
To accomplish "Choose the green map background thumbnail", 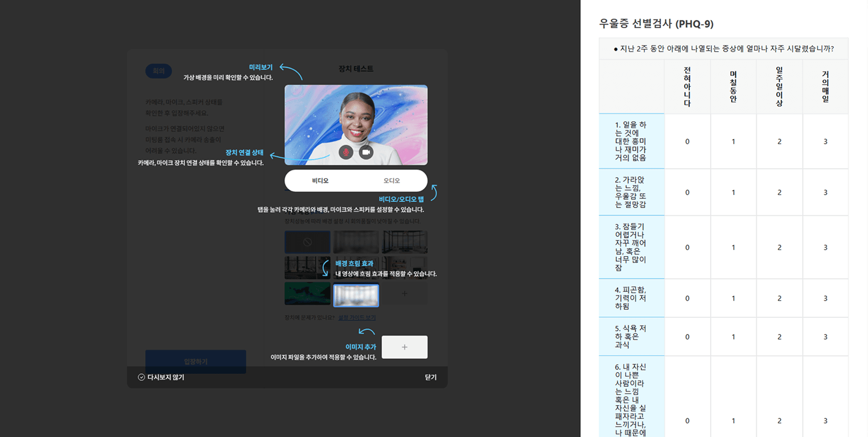I will [307, 294].
